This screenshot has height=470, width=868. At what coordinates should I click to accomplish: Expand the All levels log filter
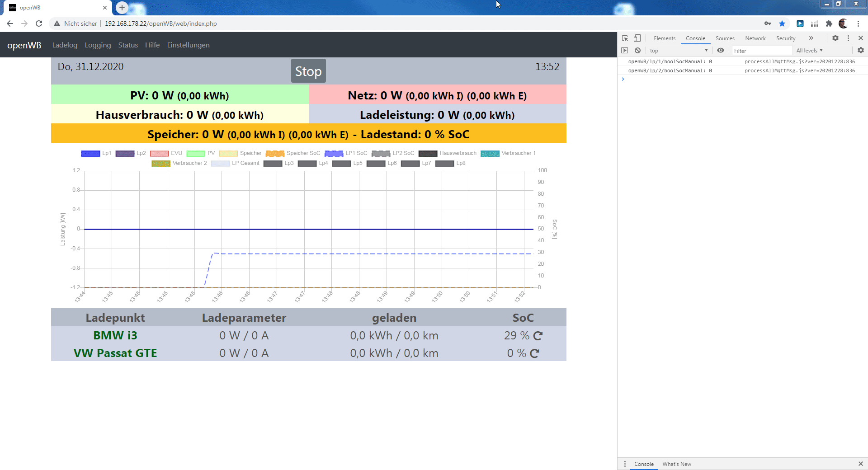tap(809, 51)
